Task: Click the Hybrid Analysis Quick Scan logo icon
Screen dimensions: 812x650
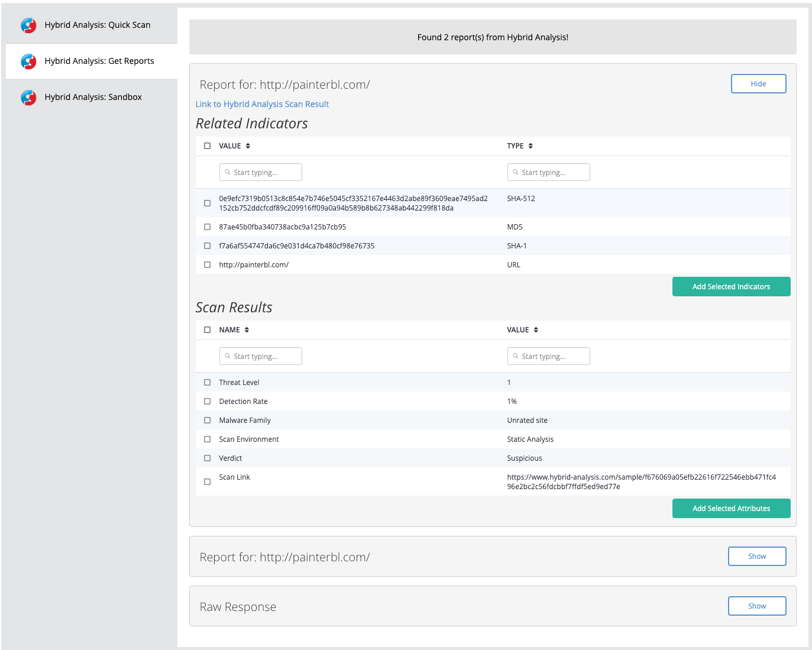Action: tap(28, 25)
